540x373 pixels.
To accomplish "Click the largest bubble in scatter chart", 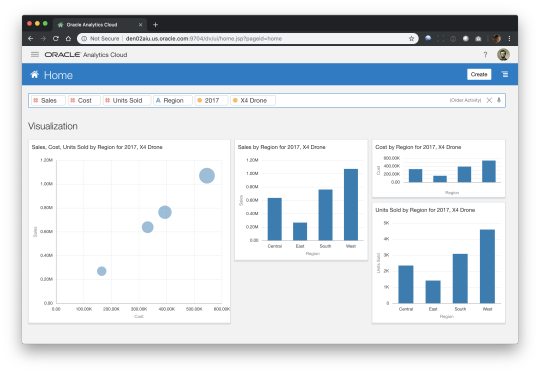I will click(207, 176).
